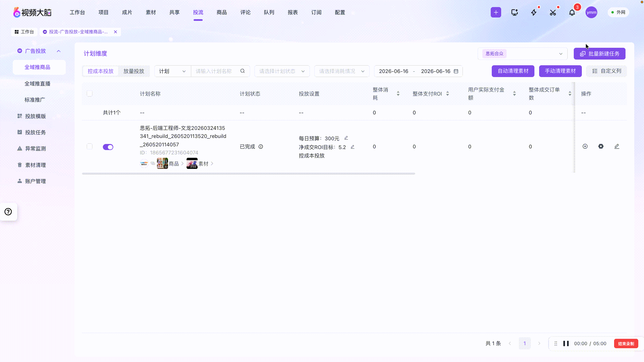Go to previous page arrow
This screenshot has height=362, width=644.
(x=510, y=343)
